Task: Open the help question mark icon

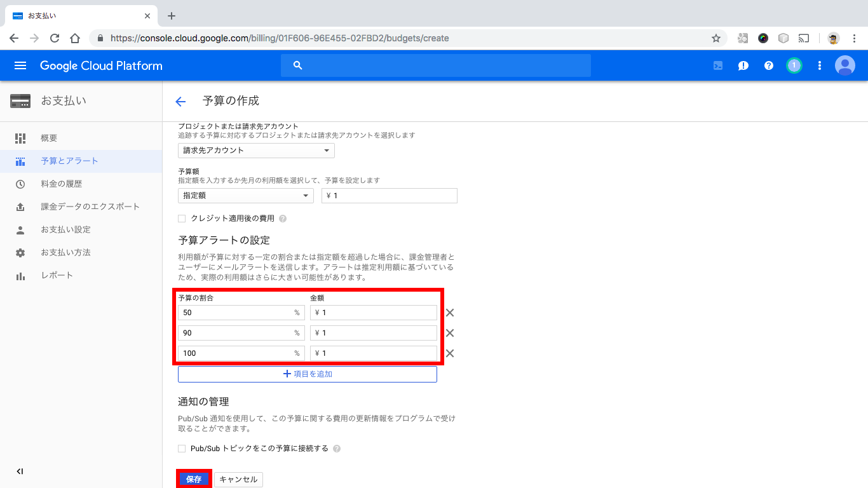Action: [x=768, y=65]
